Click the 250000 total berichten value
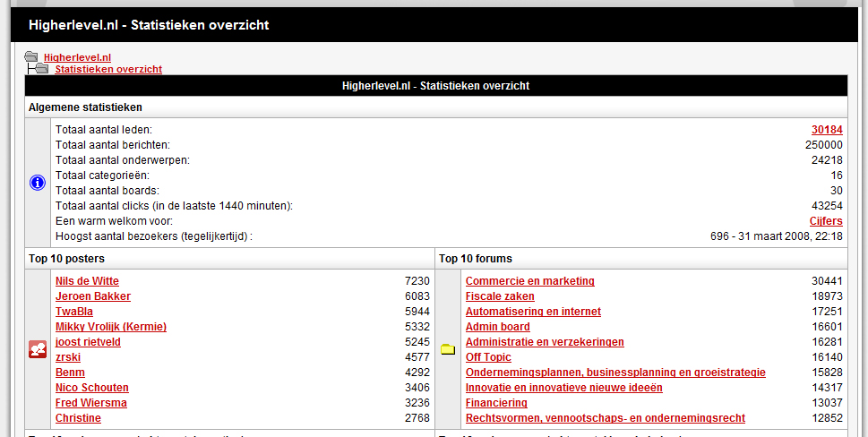 click(x=824, y=145)
